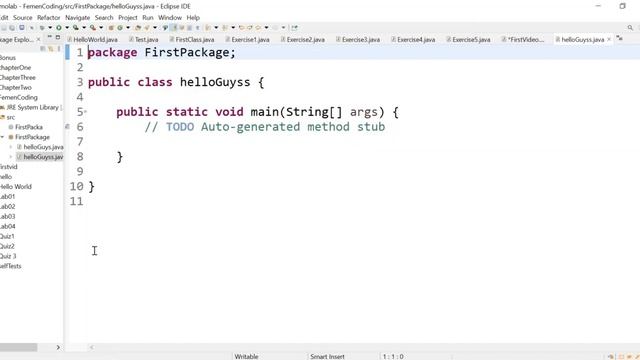The height and width of the screenshot is (360, 640).
Task: Expand the helloGuyss.java tree node
Action: coord(11,157)
